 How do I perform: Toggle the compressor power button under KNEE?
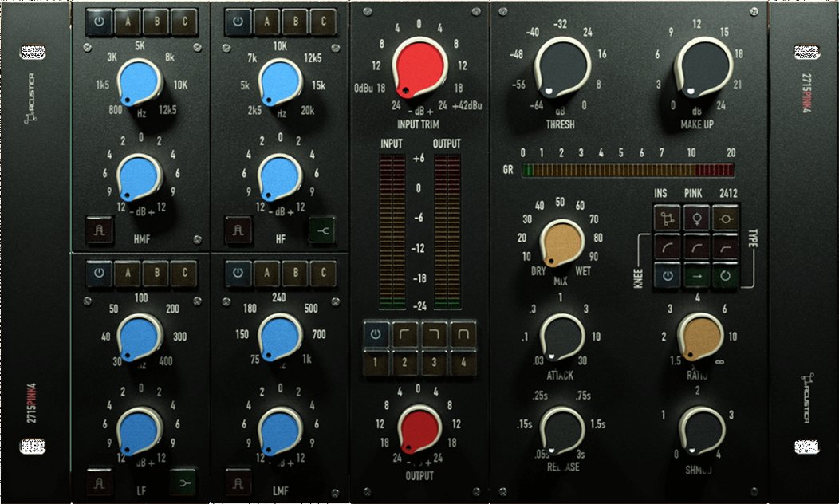tap(668, 275)
